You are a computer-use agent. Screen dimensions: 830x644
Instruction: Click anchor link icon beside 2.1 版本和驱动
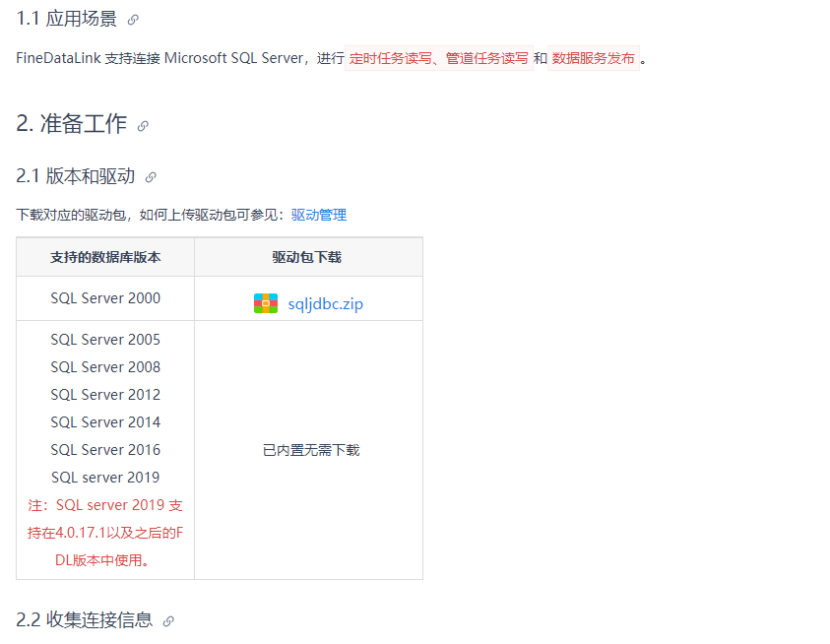tap(151, 177)
